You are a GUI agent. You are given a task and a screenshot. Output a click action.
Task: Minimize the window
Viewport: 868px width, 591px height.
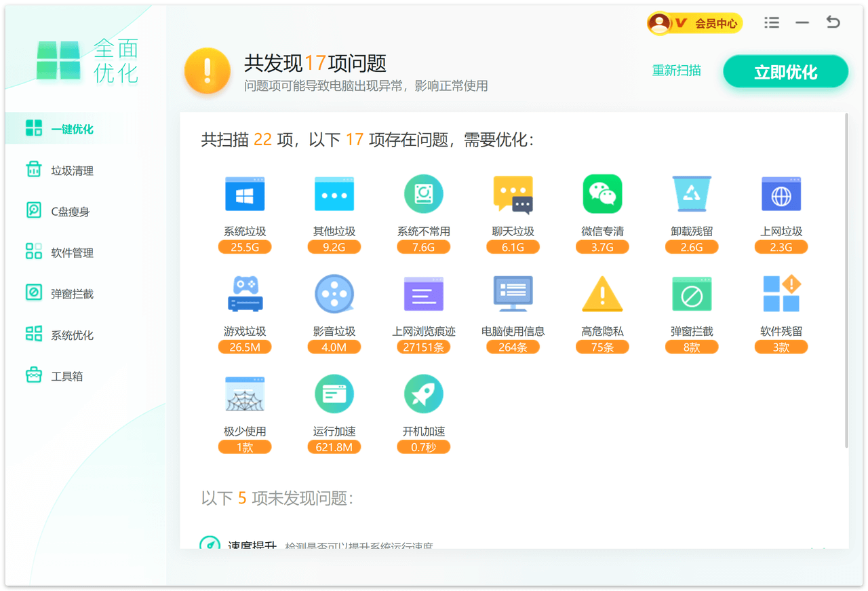tap(802, 22)
